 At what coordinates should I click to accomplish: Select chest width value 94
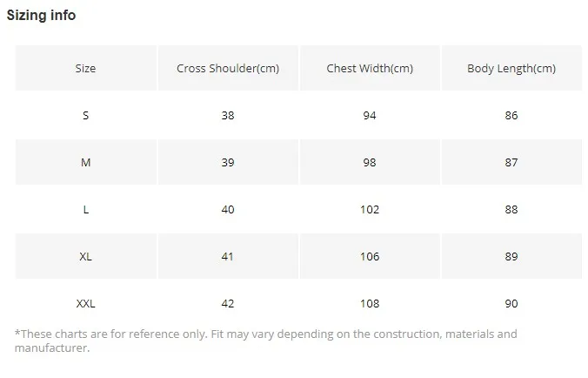[x=370, y=116]
